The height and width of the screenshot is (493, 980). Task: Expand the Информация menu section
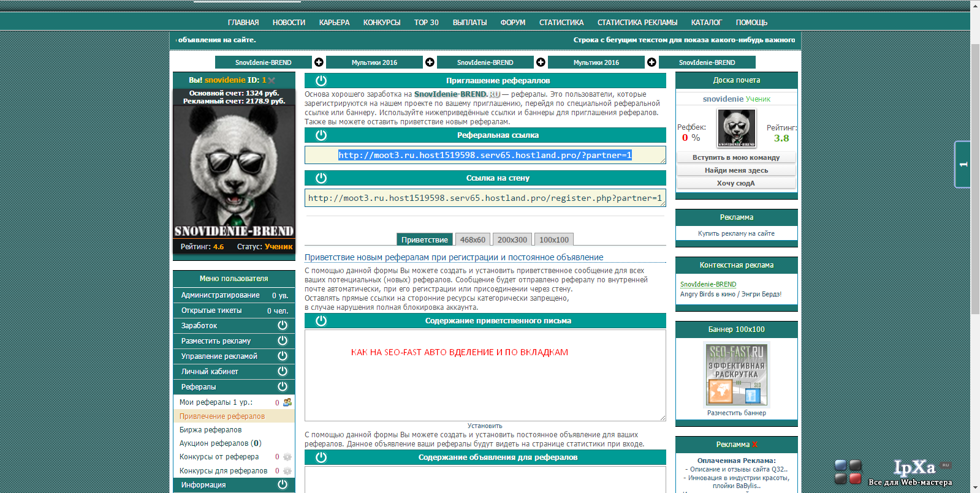click(234, 485)
